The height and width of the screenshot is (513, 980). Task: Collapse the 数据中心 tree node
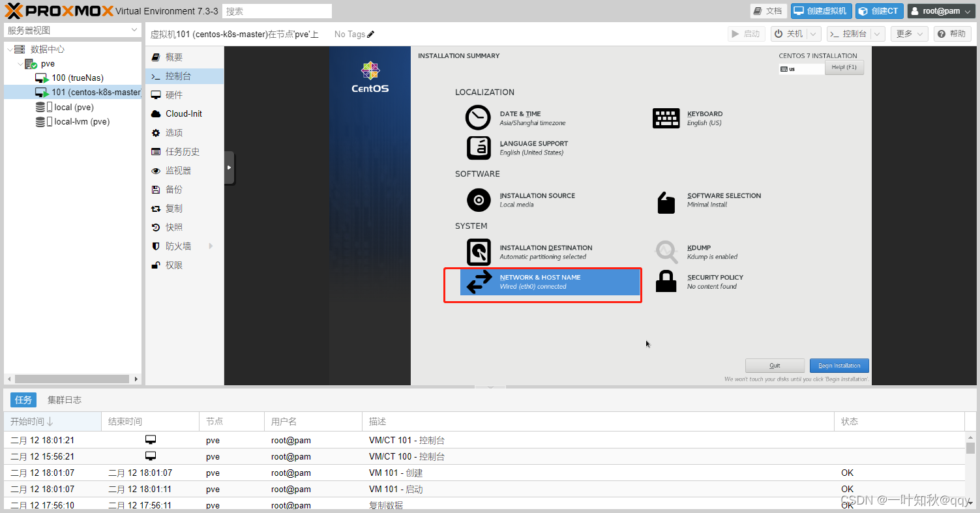[x=9, y=50]
